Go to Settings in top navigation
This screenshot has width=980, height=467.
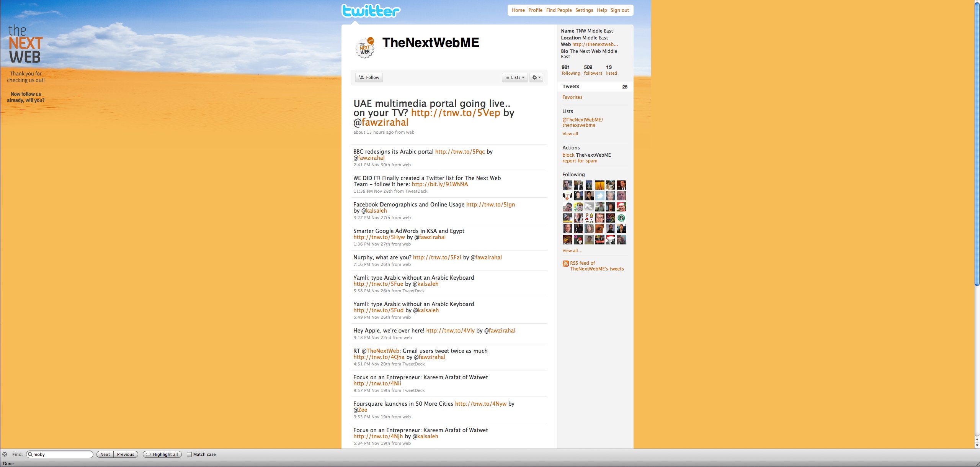click(x=584, y=10)
